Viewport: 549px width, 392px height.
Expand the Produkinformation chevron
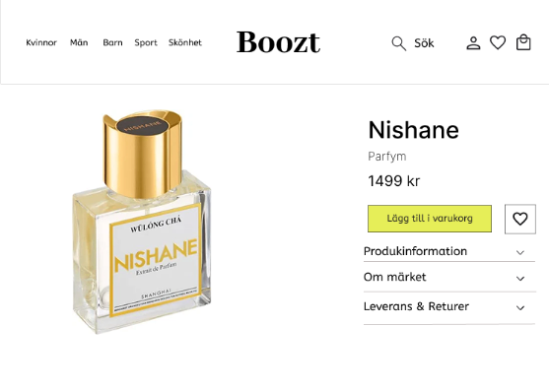tap(520, 252)
